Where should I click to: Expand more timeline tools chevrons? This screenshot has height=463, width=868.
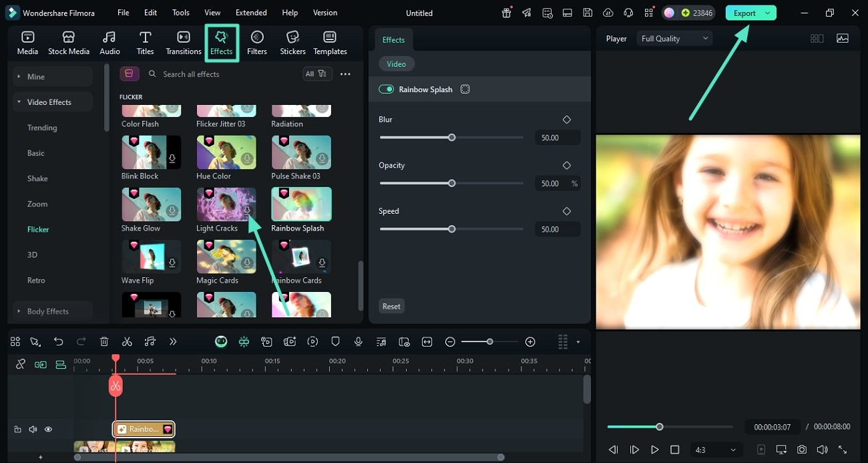point(173,341)
